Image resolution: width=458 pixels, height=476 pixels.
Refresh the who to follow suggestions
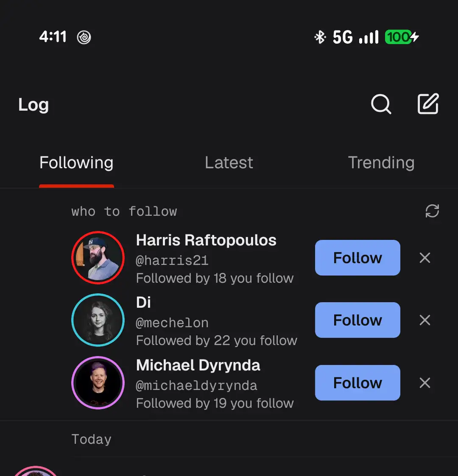point(432,211)
